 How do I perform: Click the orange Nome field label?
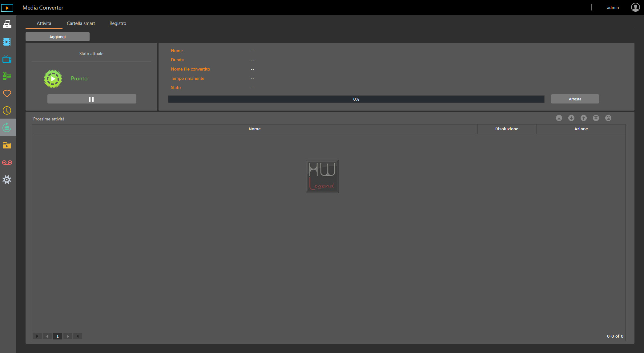(177, 51)
